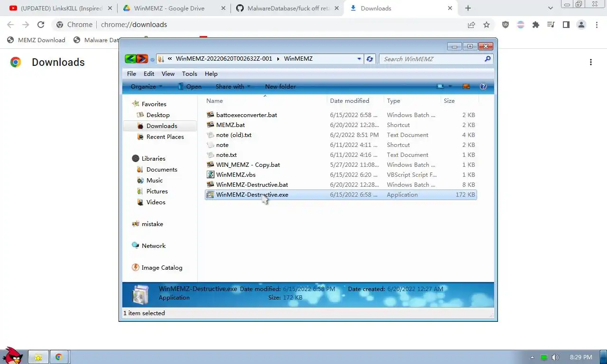Bookmark this page with the star
Viewport: 607px width, 364px height.
point(487,25)
